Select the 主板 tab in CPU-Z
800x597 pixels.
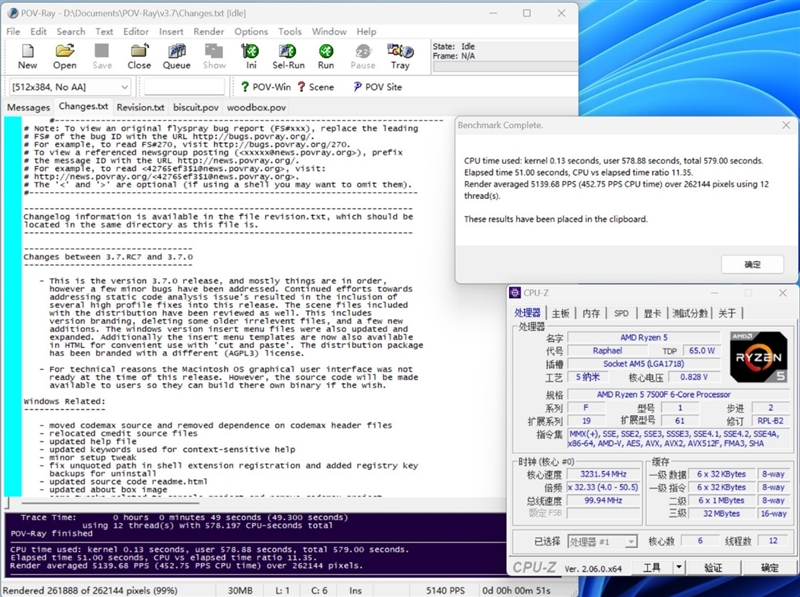click(x=560, y=313)
